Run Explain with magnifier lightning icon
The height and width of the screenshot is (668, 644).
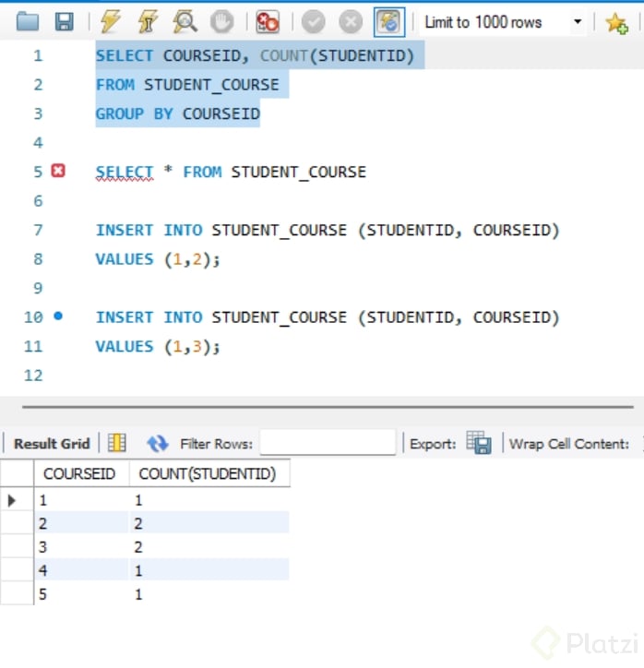coord(185,22)
